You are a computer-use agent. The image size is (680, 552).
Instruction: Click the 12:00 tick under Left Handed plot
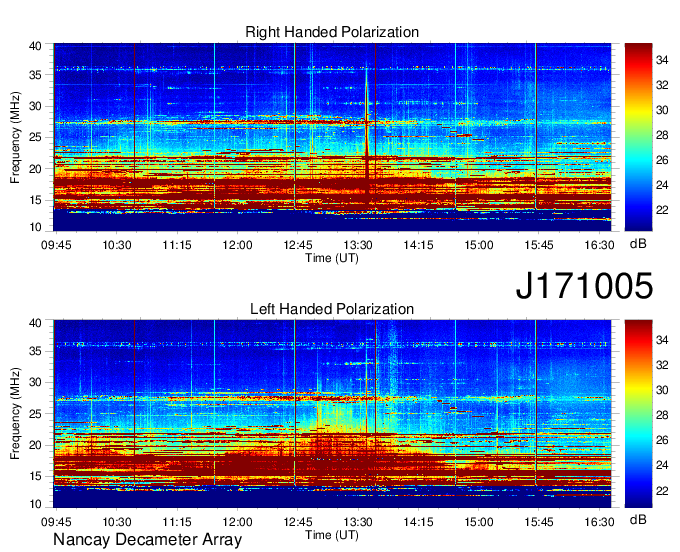pyautogui.click(x=237, y=522)
